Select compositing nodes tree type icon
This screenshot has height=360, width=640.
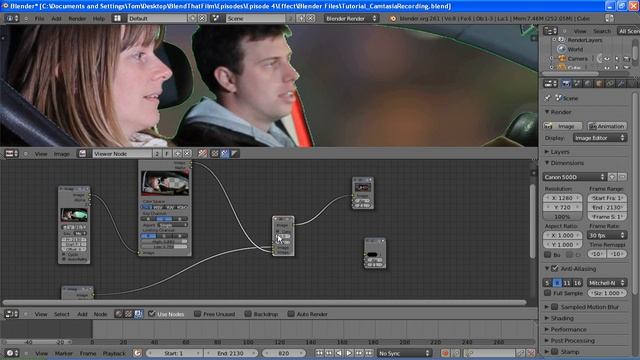tap(138, 314)
